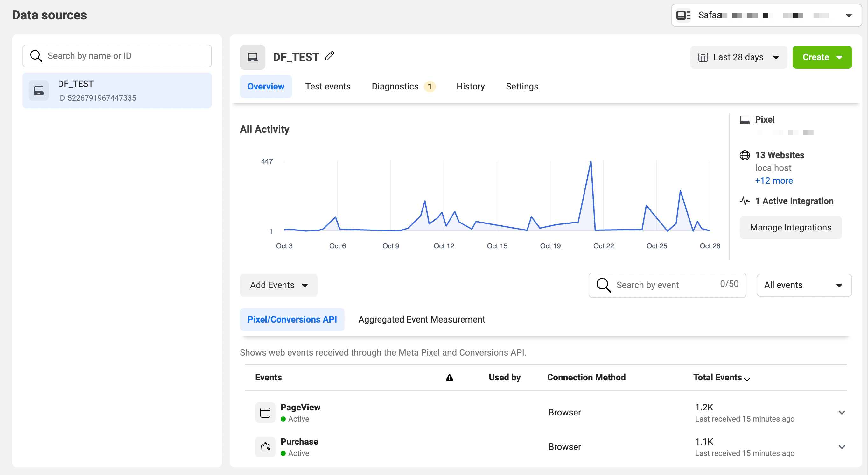Click the 1.1K total for Purchase

tap(704, 442)
